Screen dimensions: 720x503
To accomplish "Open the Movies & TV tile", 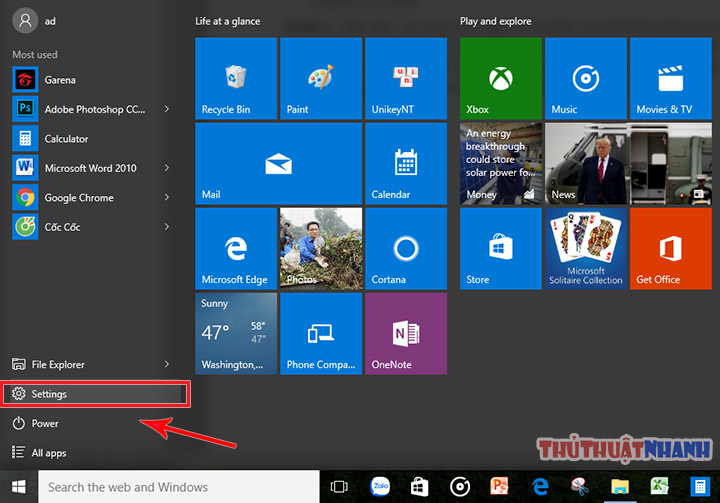I will click(670, 79).
